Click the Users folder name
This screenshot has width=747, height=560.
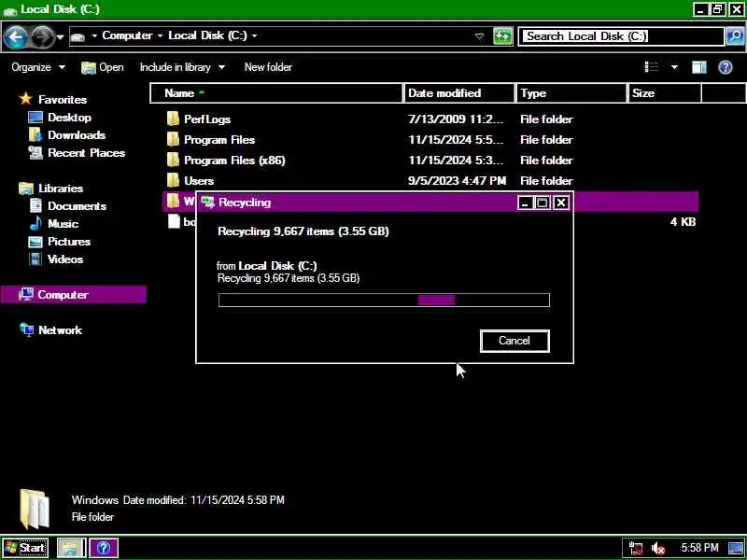[199, 181]
